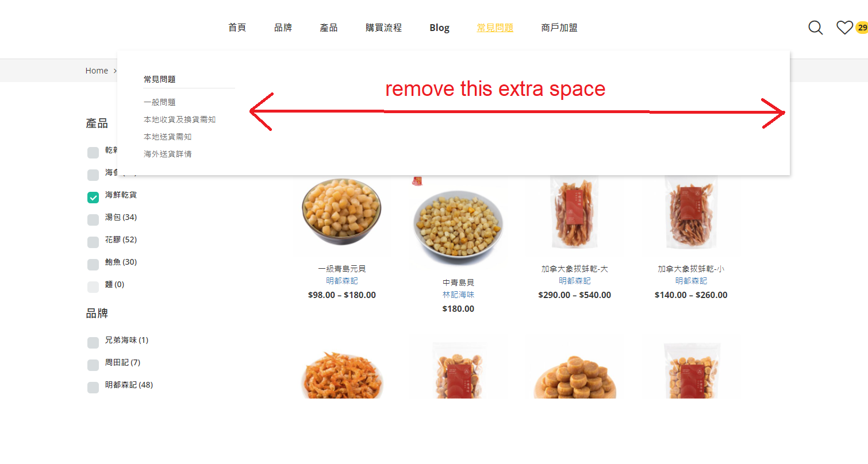The image size is (868, 464).
Task: Open 本地收貨及換貨需知 submenu link
Action: 179,119
